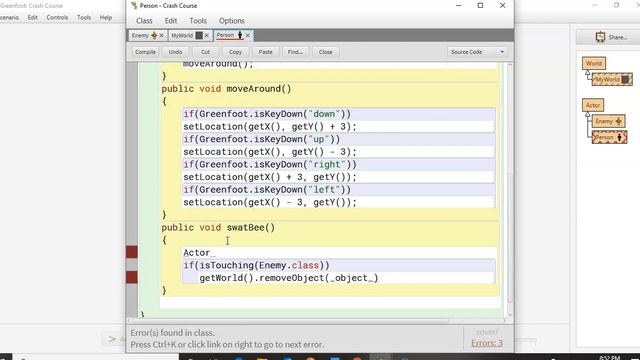
Task: Open the Help menu in Greenfoot window
Action: click(106, 18)
